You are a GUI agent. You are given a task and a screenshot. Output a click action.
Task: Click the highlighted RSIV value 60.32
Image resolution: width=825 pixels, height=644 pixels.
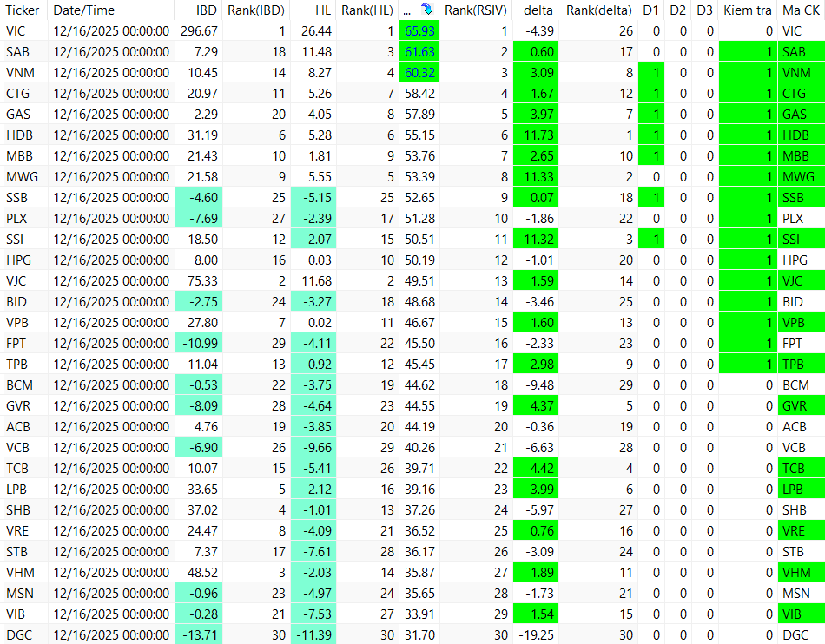(x=419, y=73)
